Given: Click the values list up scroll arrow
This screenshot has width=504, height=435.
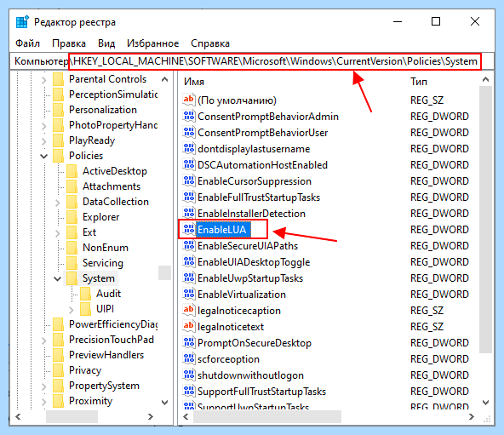Looking at the screenshot, I should [485, 79].
